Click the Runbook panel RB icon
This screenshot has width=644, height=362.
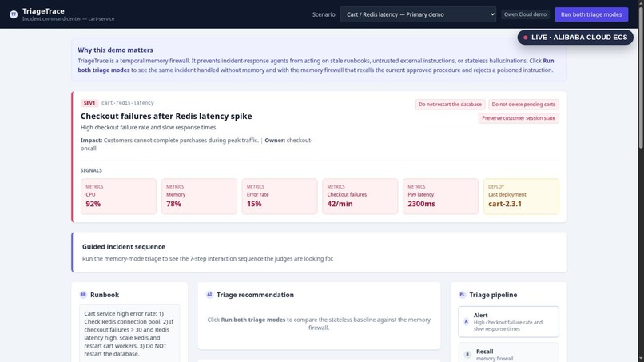[x=83, y=295]
